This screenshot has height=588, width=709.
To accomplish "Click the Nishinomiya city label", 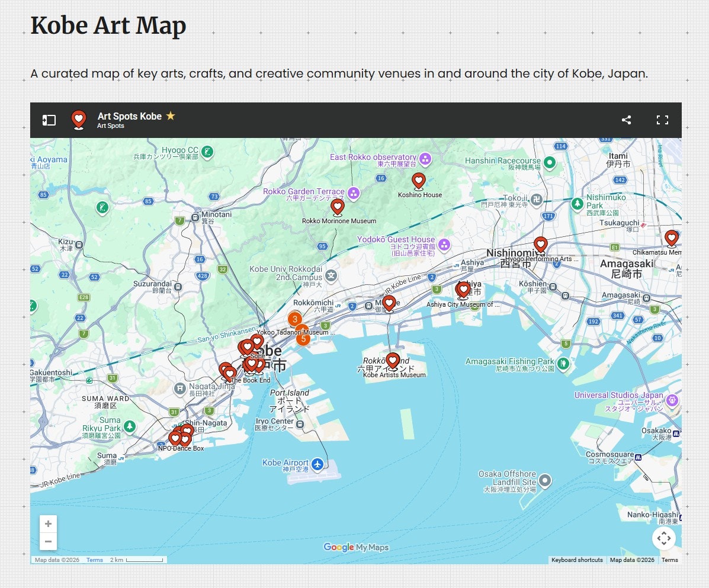I will point(515,253).
